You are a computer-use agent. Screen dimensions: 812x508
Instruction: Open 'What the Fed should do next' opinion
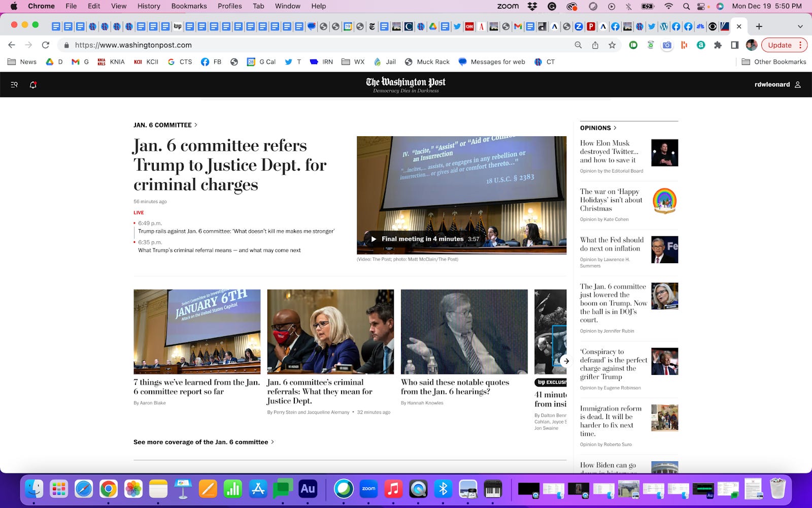coord(612,244)
